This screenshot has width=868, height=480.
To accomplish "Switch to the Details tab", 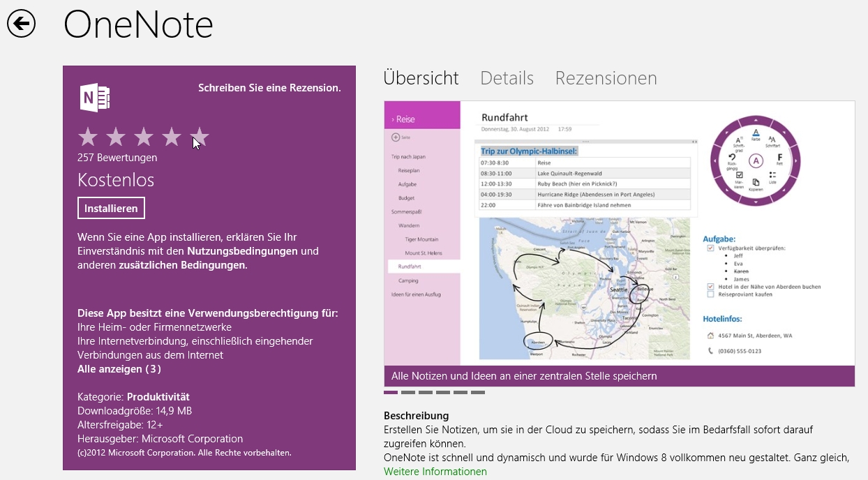I will tap(507, 78).
